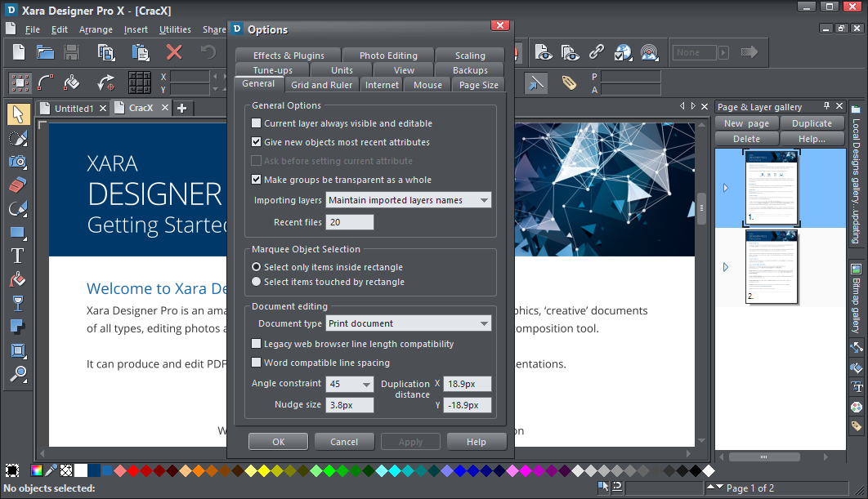Choose the Photo tool camera icon

(18, 162)
